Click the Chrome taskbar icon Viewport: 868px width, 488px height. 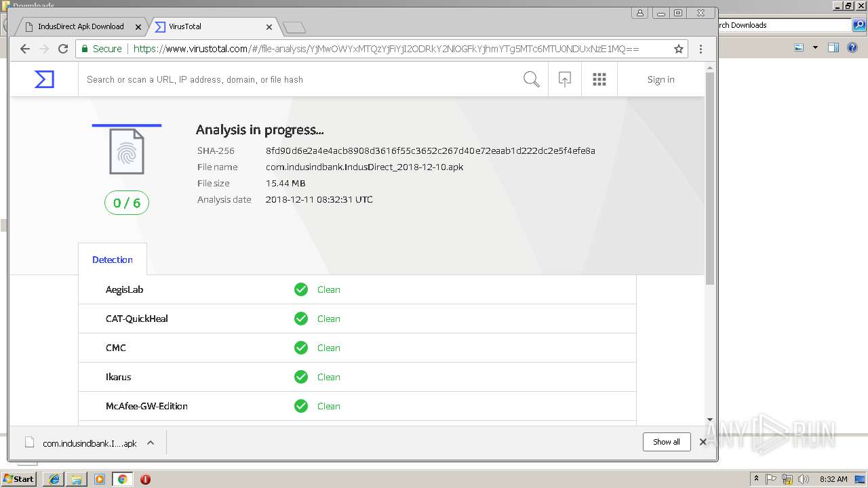[122, 479]
